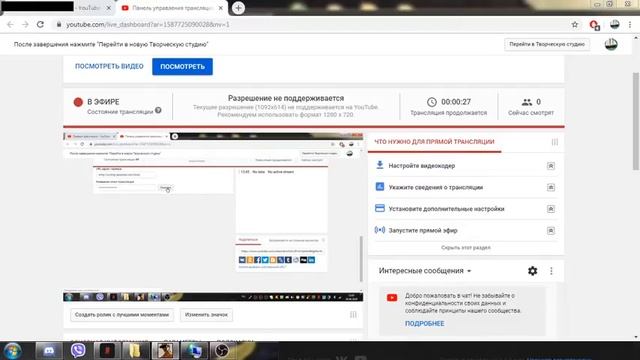Click the address bar URL field

click(x=310, y=24)
